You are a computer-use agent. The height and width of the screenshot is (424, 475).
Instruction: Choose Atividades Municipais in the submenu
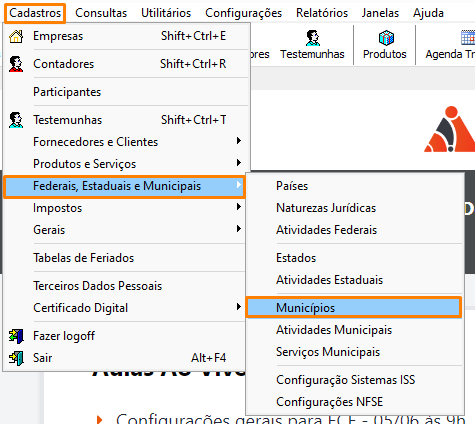tap(355, 330)
